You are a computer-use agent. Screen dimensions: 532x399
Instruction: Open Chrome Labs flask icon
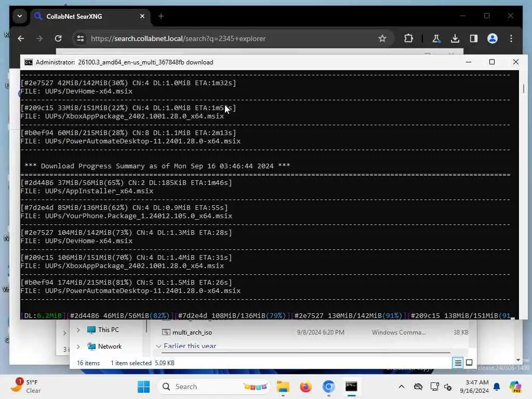point(436,38)
